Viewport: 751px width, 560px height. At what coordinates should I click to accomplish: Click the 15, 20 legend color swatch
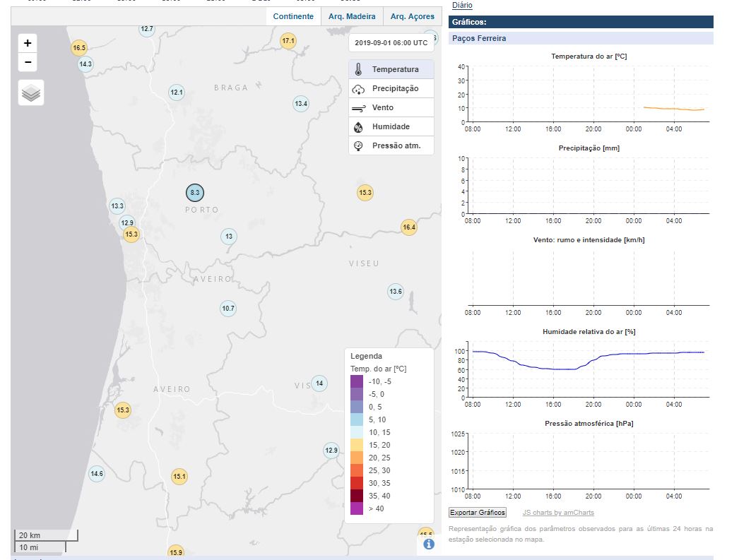(x=357, y=445)
